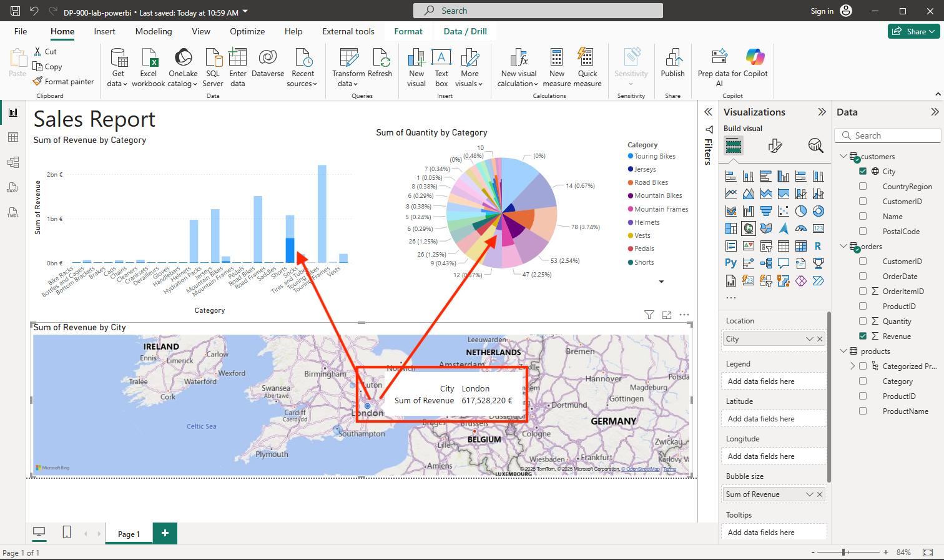Check the CountryRegion field
This screenshot has width=944, height=560.
click(863, 186)
